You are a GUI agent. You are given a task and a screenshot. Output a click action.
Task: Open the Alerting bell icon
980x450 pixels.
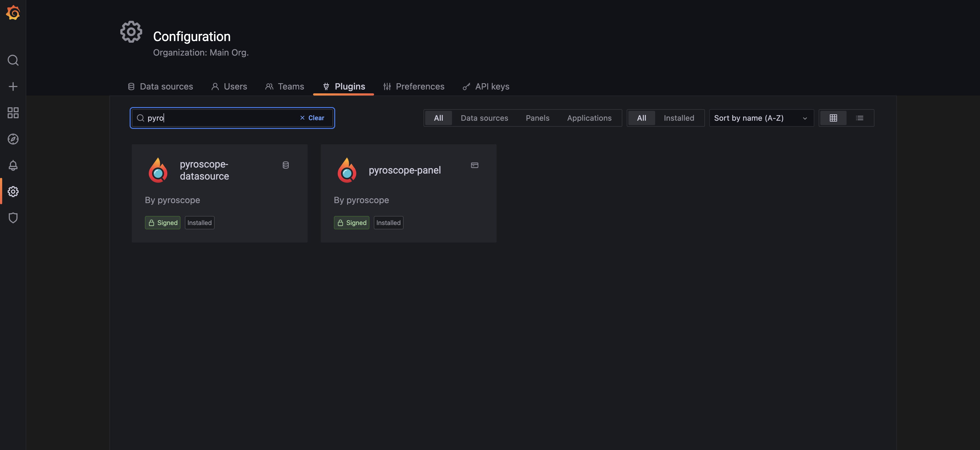[13, 165]
